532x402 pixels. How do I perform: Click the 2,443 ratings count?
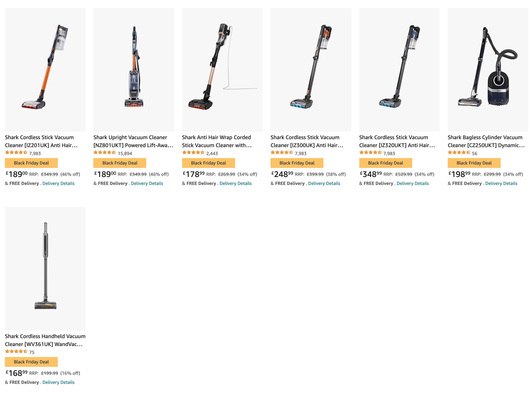[x=212, y=153]
